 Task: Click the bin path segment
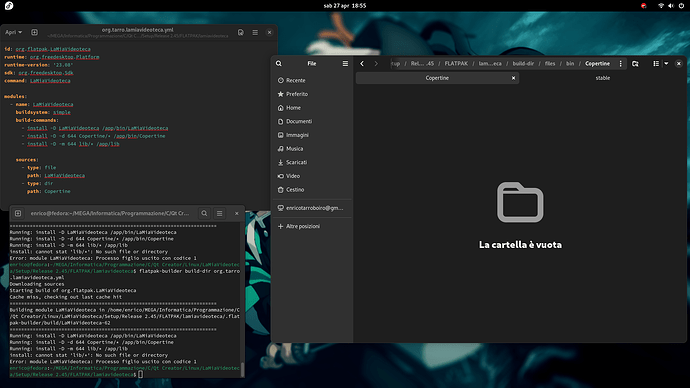coord(570,63)
